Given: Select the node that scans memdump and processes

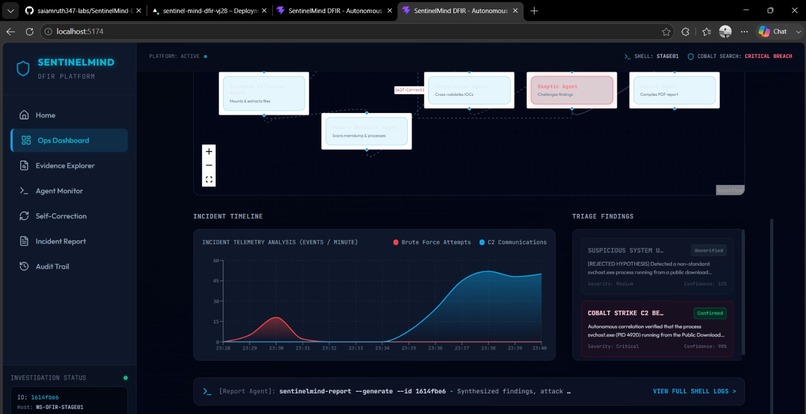Looking at the screenshot, I should point(367,131).
